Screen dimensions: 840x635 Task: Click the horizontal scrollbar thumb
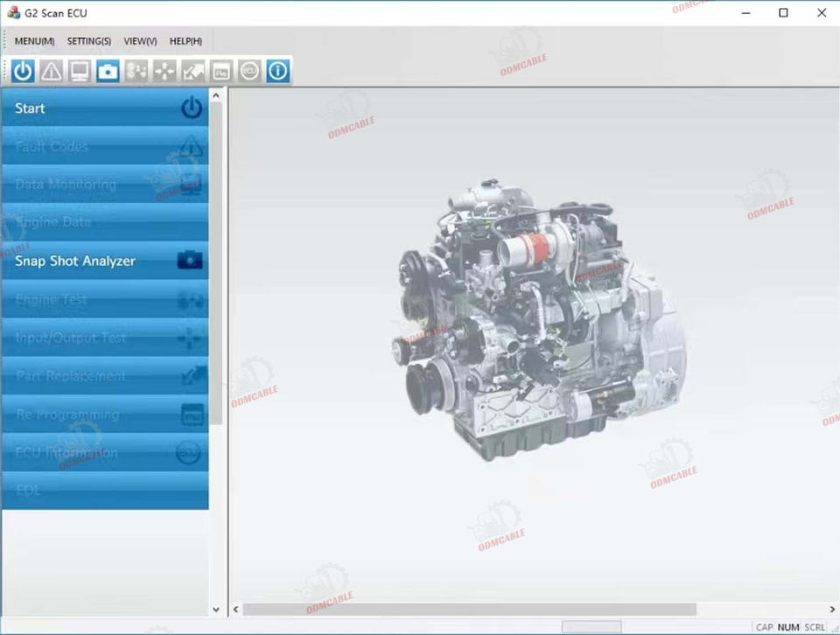coord(470,610)
